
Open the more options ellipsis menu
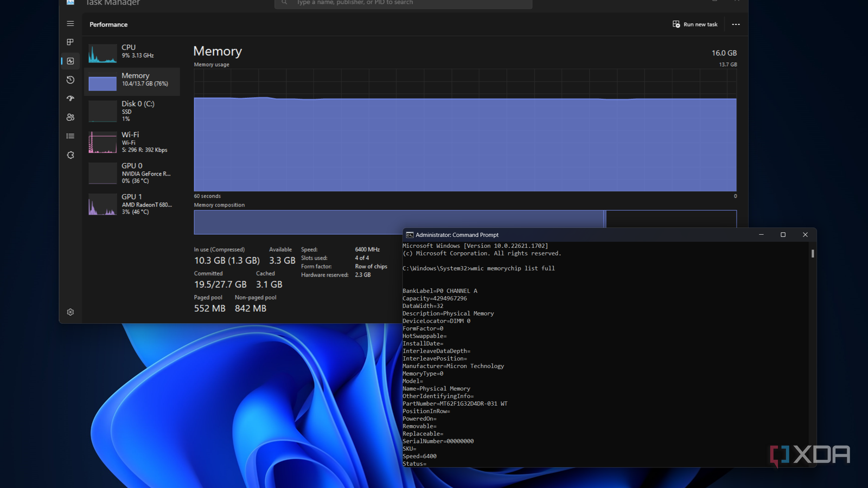736,24
